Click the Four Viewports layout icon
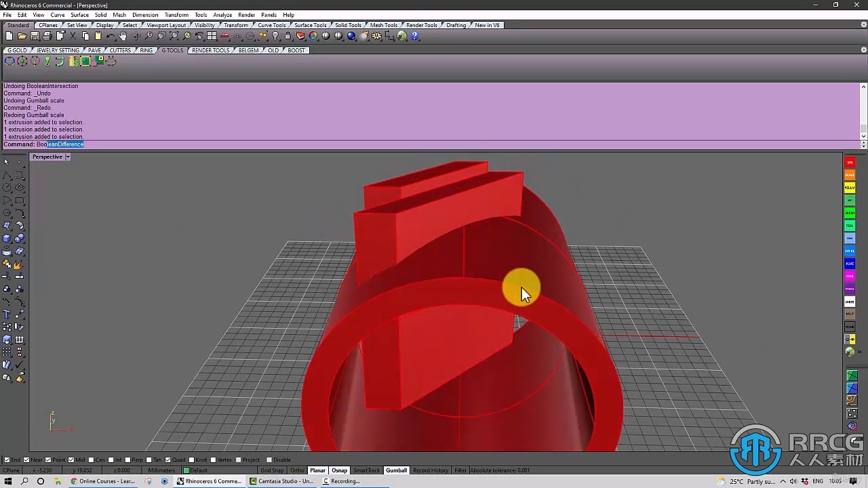The height and width of the screenshot is (488, 868). (x=212, y=36)
